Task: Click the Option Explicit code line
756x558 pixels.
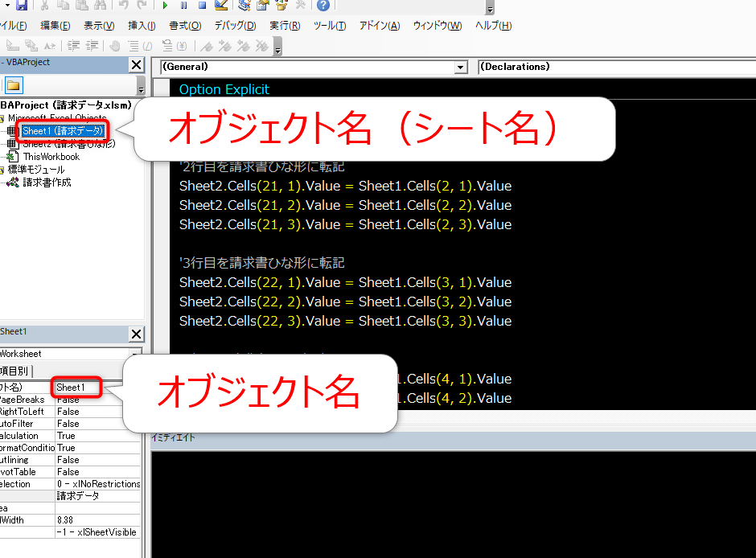Action: tap(224, 89)
